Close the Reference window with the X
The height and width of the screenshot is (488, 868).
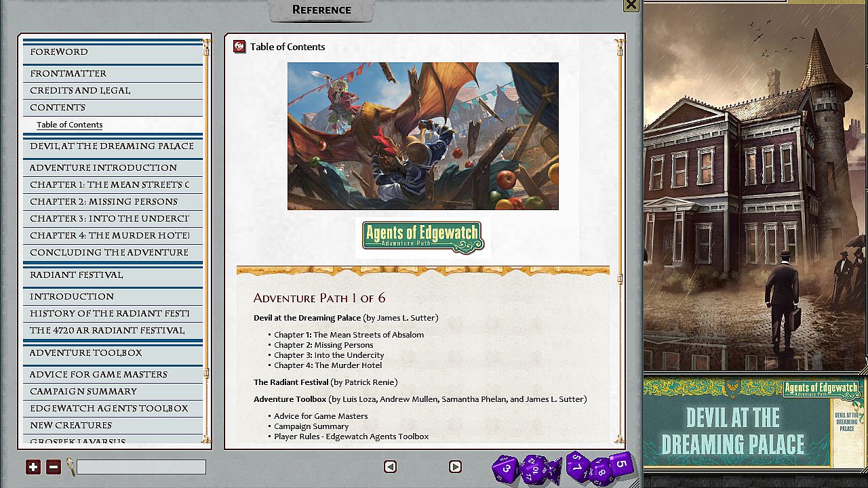pyautogui.click(x=631, y=5)
